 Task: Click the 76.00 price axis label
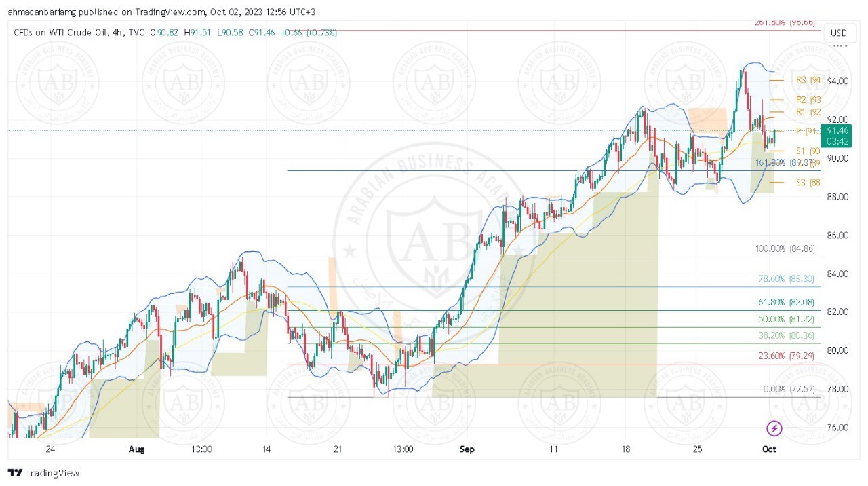pyautogui.click(x=837, y=428)
